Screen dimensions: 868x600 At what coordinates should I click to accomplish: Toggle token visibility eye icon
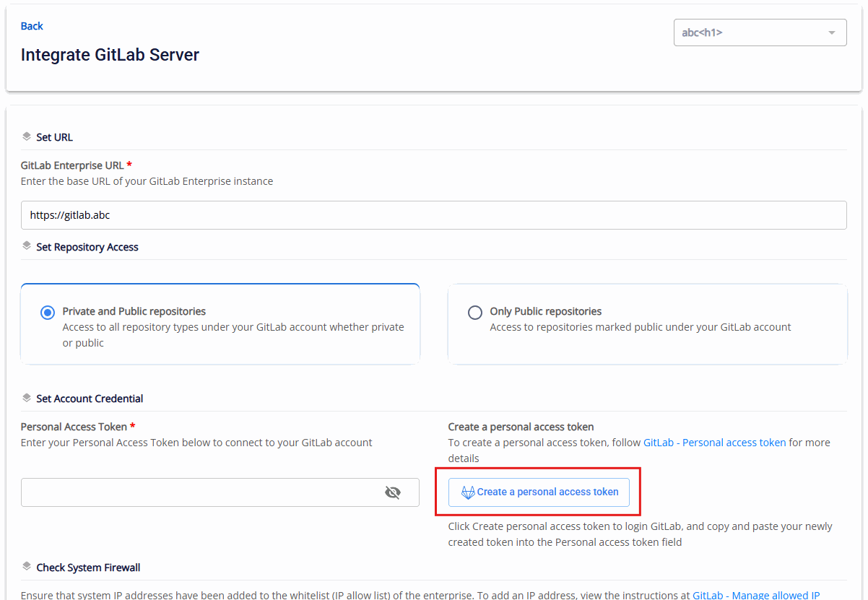point(393,492)
